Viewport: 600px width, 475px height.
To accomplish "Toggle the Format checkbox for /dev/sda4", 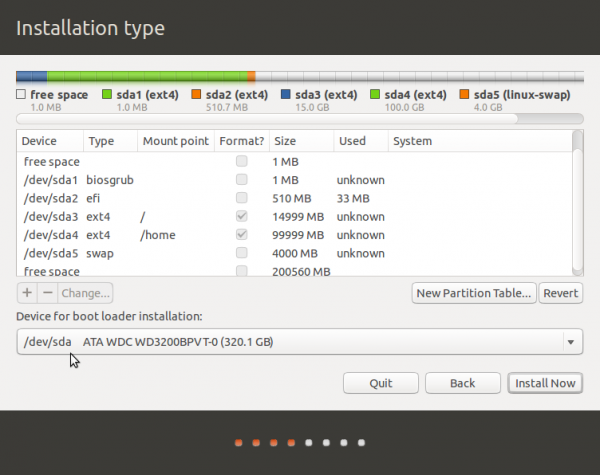I will click(241, 234).
